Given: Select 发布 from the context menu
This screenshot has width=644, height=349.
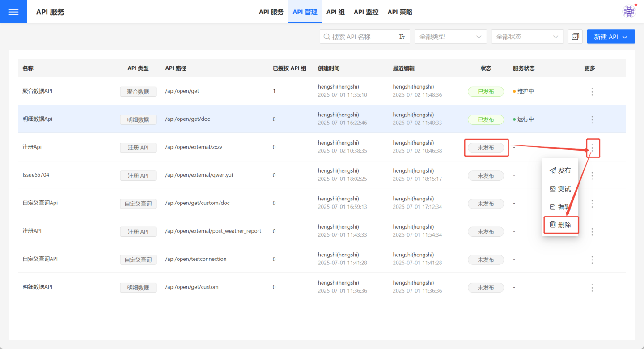Looking at the screenshot, I should (560, 170).
